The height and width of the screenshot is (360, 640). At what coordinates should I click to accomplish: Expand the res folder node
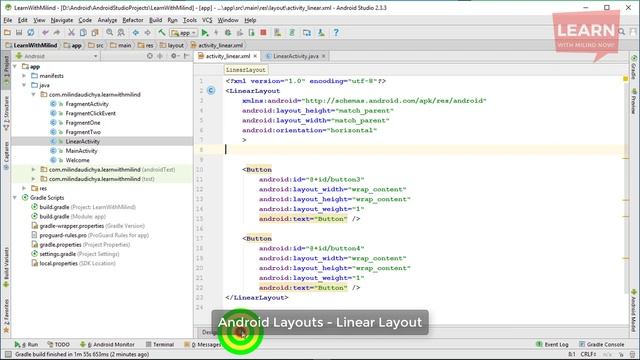click(x=24, y=188)
